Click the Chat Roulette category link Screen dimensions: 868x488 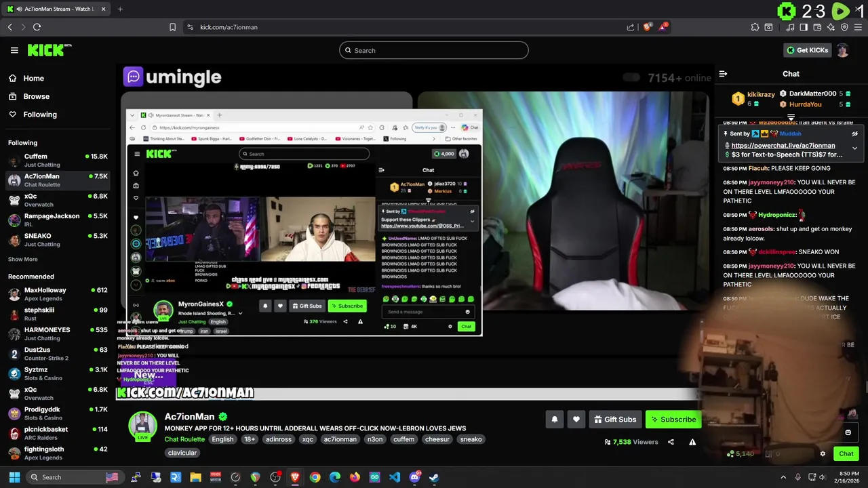[184, 439]
